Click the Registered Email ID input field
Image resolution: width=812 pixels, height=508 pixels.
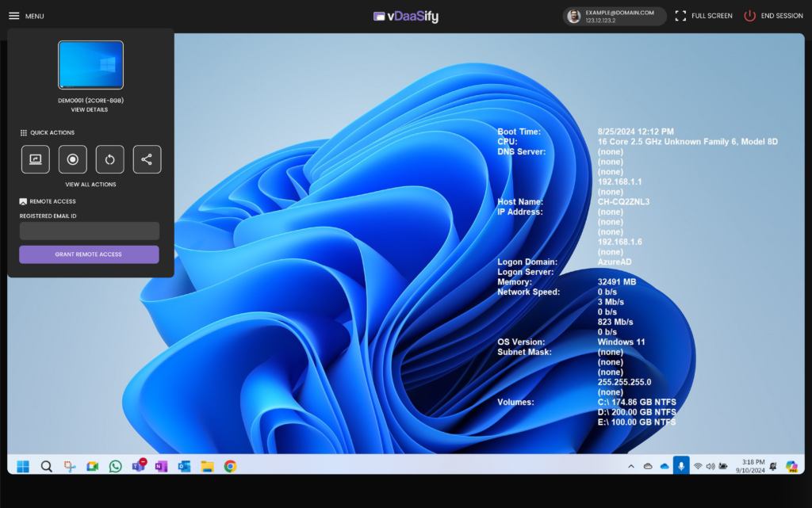90,231
